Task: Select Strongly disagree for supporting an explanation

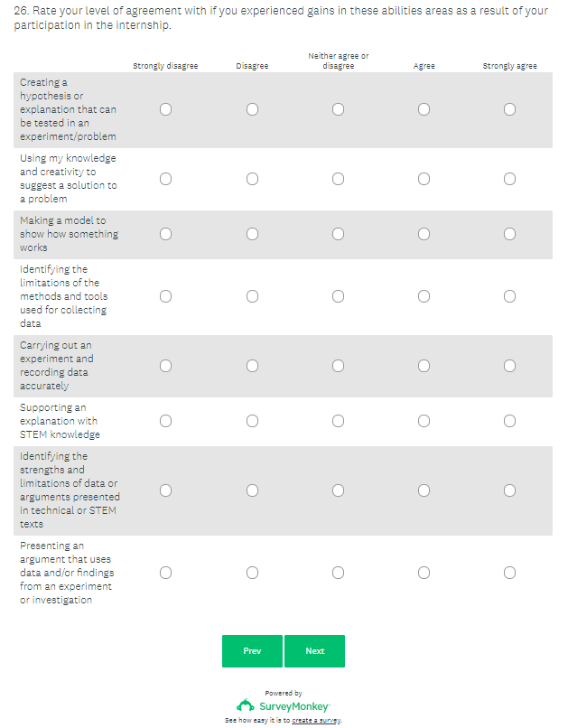Action: (165, 421)
